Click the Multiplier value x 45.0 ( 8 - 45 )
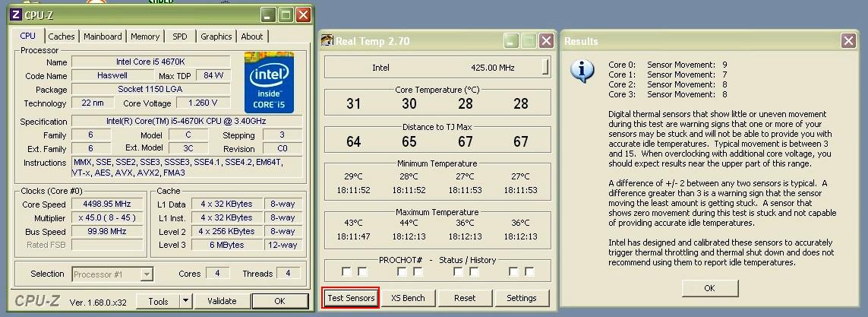Screen dimensions: 868x317 click(107, 218)
